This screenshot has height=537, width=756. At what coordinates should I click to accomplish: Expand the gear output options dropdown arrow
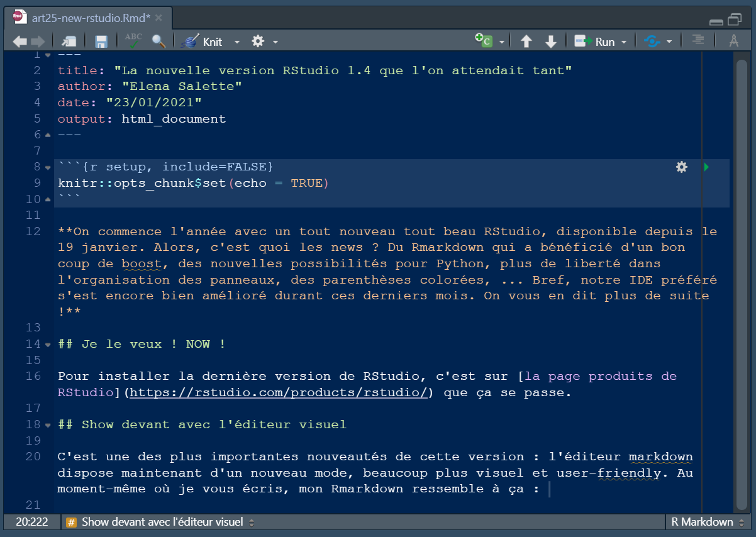click(x=275, y=42)
